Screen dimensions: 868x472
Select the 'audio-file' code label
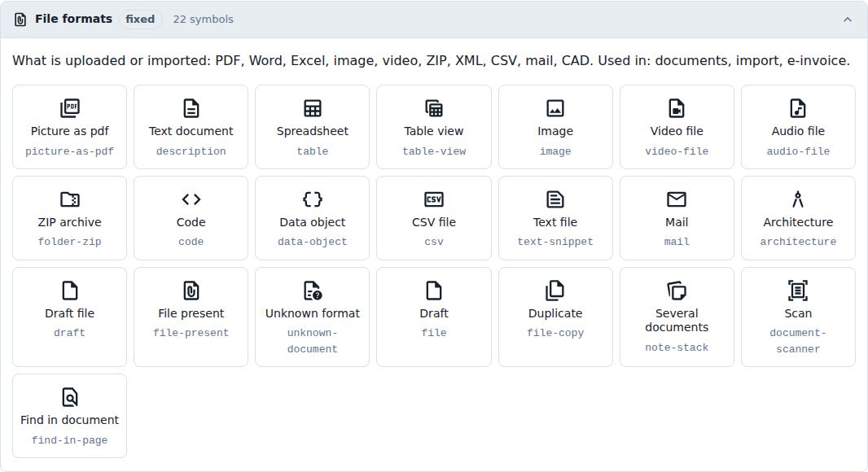tap(798, 151)
